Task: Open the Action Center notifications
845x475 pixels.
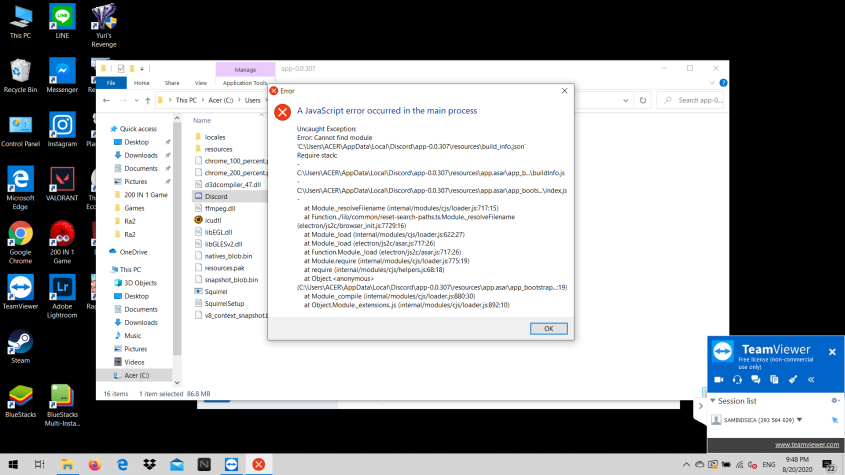Action: click(829, 464)
